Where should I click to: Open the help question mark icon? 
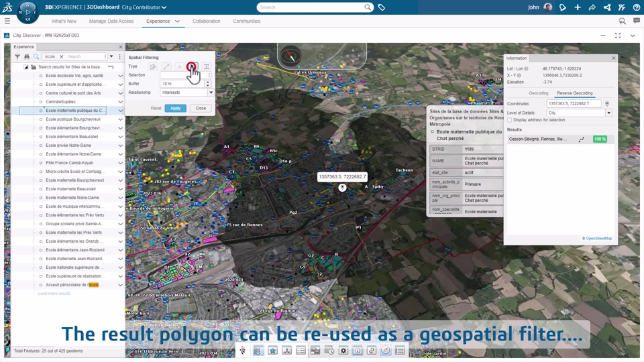coord(636,7)
